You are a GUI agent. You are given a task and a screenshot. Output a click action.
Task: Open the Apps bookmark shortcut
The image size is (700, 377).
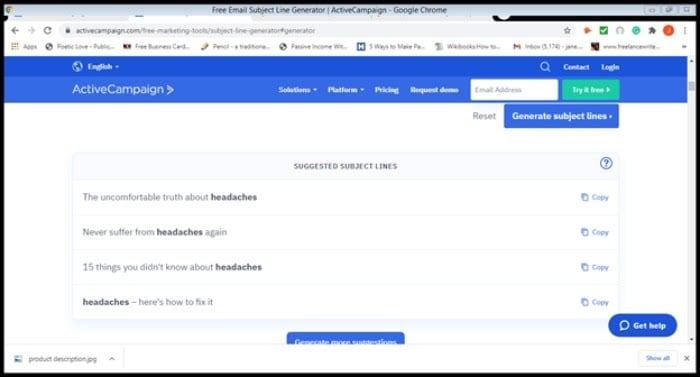tap(24, 46)
